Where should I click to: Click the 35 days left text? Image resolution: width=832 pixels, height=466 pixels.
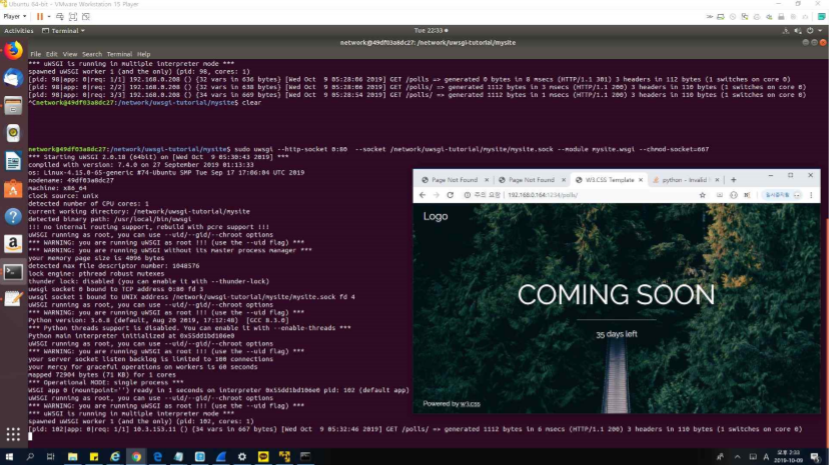click(x=616, y=334)
